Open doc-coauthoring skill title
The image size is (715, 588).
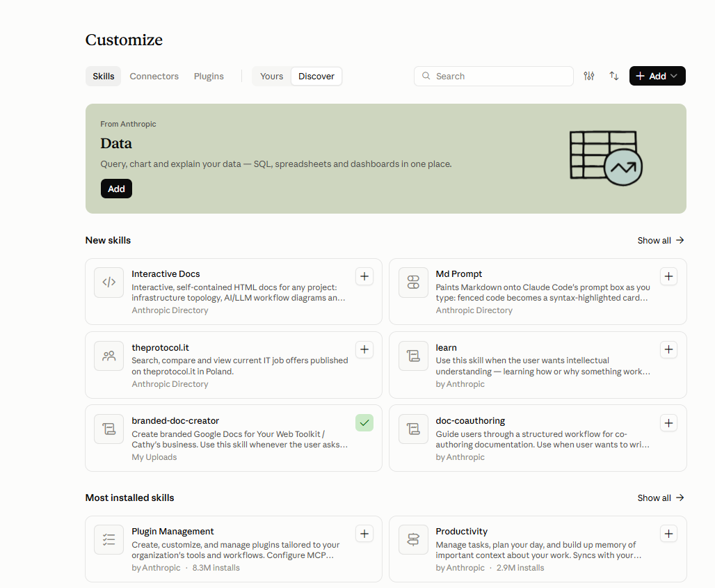470,420
